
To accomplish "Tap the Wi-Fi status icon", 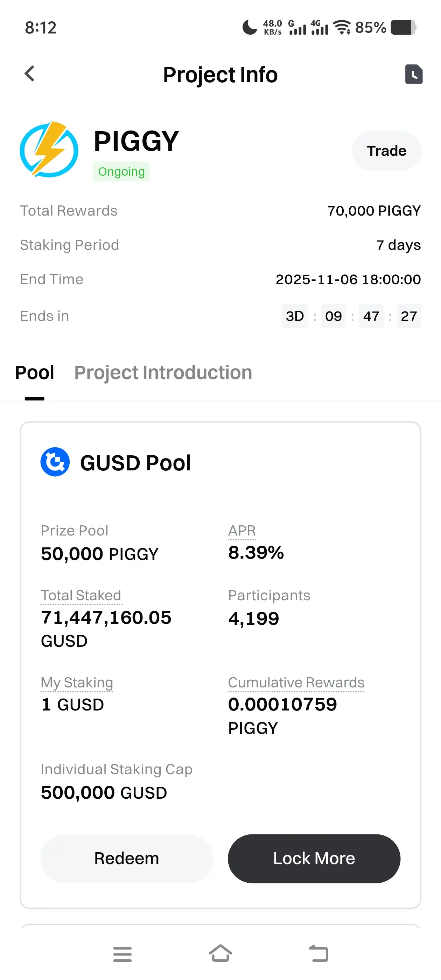I will 342,27.
